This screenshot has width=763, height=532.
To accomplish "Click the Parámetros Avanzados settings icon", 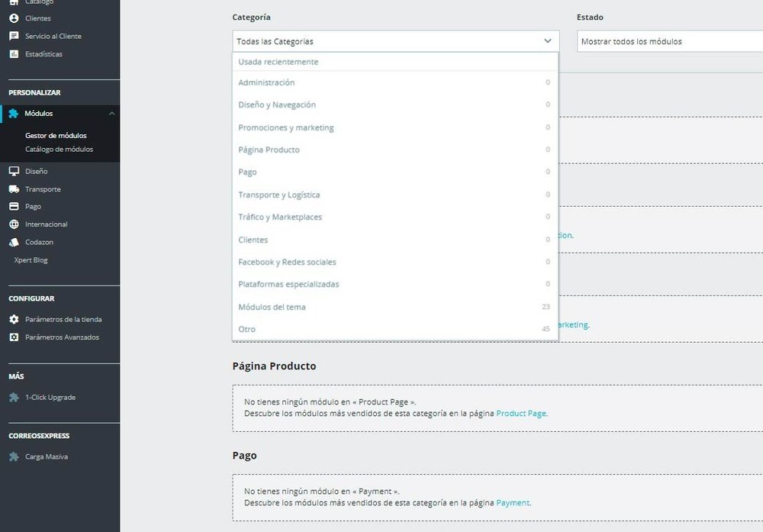I will [14, 337].
